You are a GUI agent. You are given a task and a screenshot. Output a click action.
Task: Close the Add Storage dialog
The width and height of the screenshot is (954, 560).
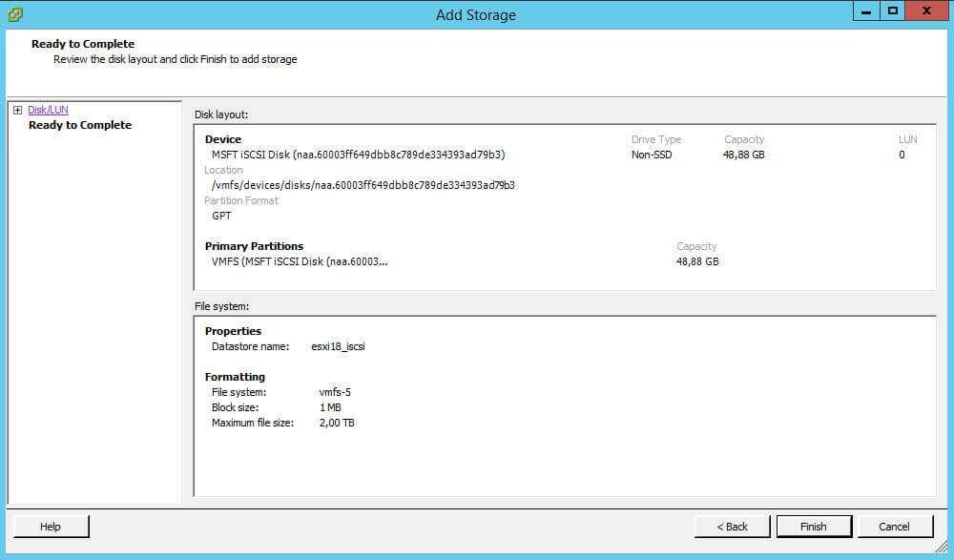click(x=926, y=11)
